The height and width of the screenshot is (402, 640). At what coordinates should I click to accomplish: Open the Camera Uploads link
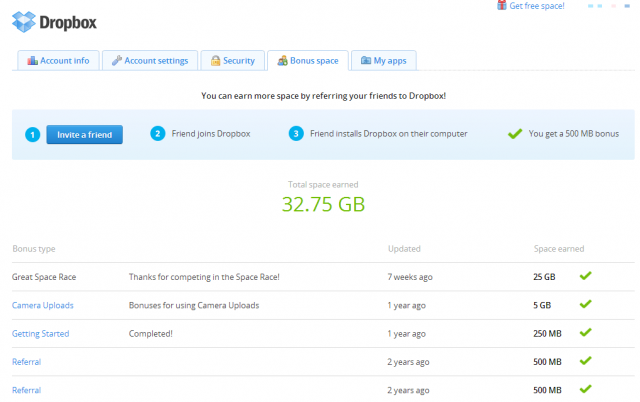(x=42, y=305)
